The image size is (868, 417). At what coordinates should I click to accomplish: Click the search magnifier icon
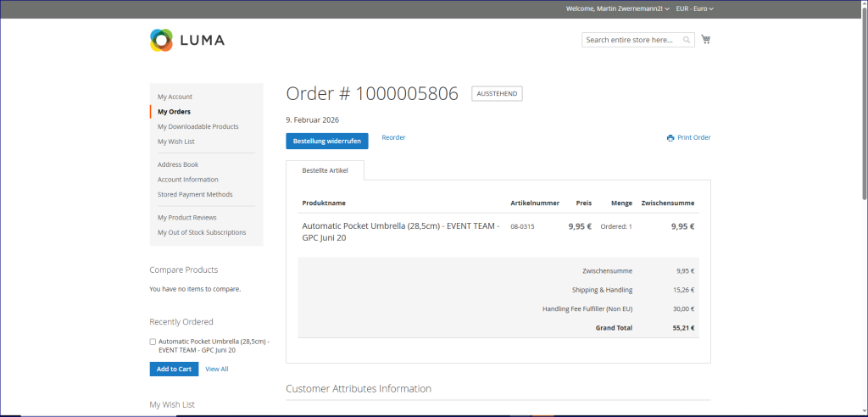[x=687, y=40]
